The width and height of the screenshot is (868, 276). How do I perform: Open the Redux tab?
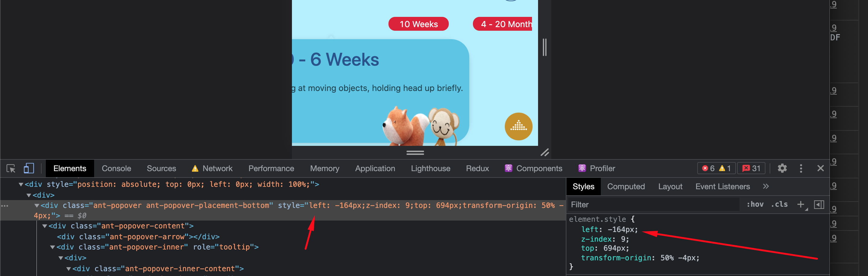point(477,168)
